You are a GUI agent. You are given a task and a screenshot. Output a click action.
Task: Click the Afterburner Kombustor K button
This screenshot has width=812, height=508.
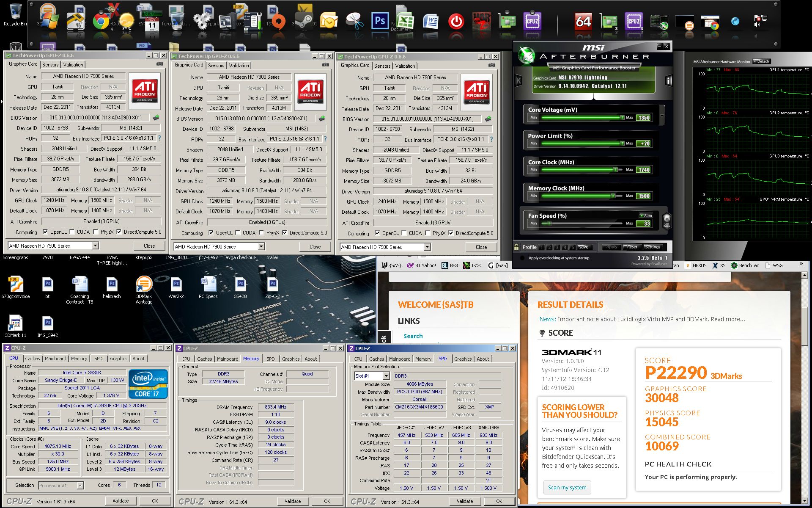[518, 80]
